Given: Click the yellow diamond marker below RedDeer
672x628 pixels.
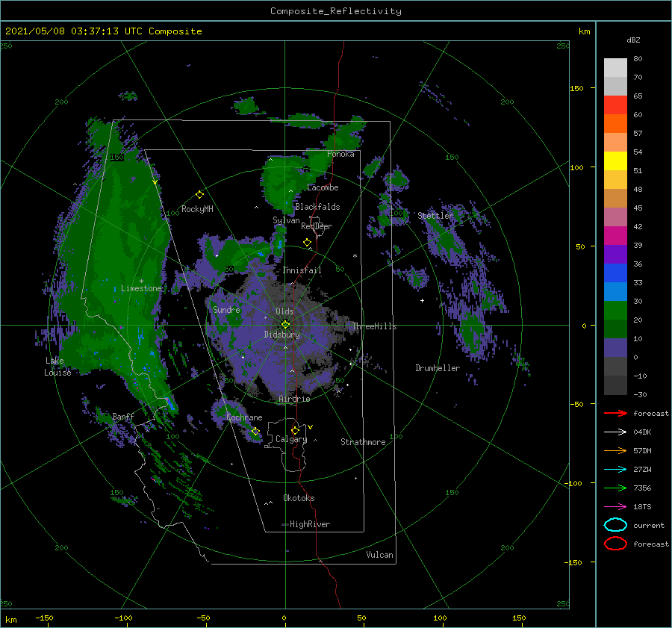Looking at the screenshot, I should coord(307,243).
